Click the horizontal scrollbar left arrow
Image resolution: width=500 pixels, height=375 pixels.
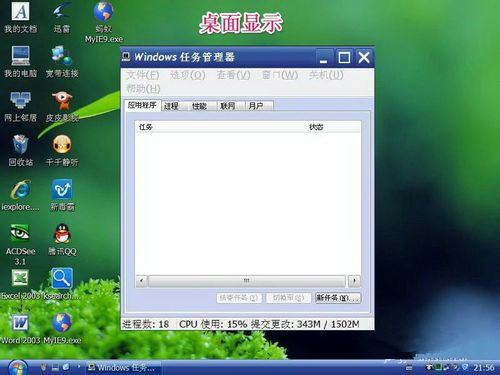click(141, 281)
